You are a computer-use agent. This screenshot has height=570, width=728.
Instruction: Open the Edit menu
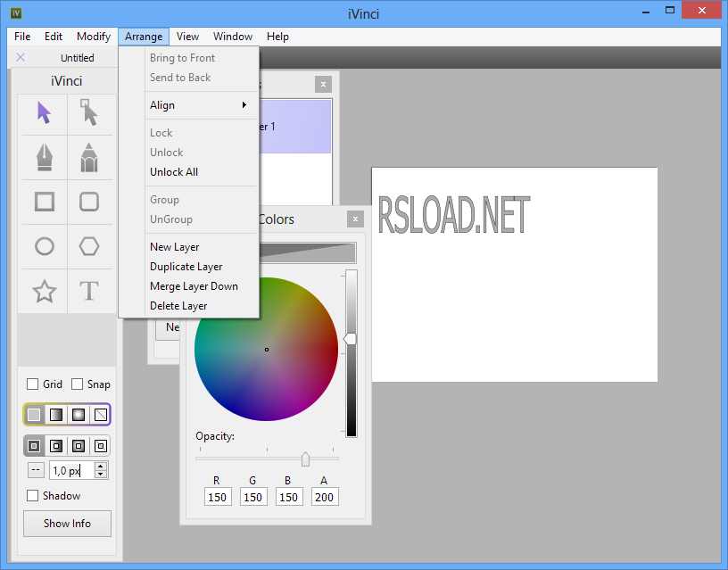(54, 37)
